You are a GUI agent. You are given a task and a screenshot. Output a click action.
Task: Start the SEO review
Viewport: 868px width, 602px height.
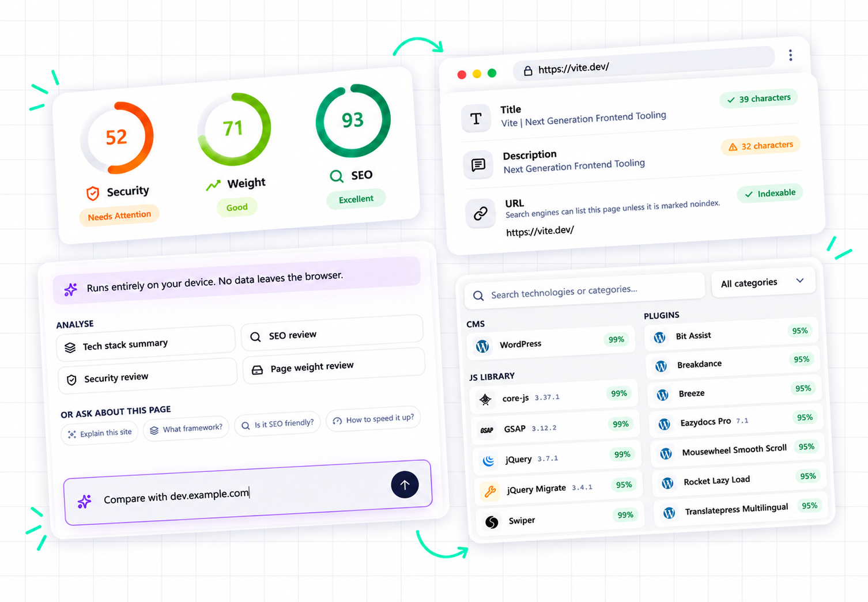click(332, 334)
